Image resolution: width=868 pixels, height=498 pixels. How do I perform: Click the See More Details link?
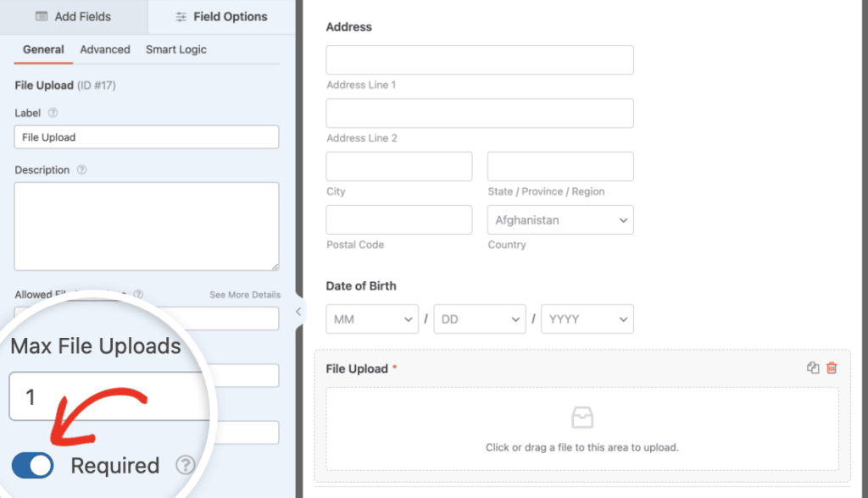click(244, 295)
